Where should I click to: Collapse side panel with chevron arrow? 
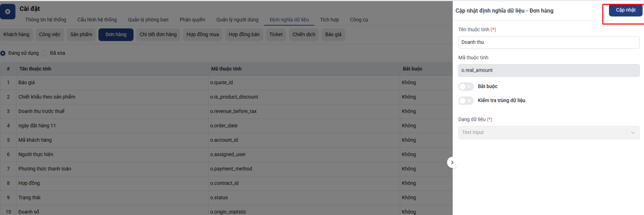coord(452,162)
